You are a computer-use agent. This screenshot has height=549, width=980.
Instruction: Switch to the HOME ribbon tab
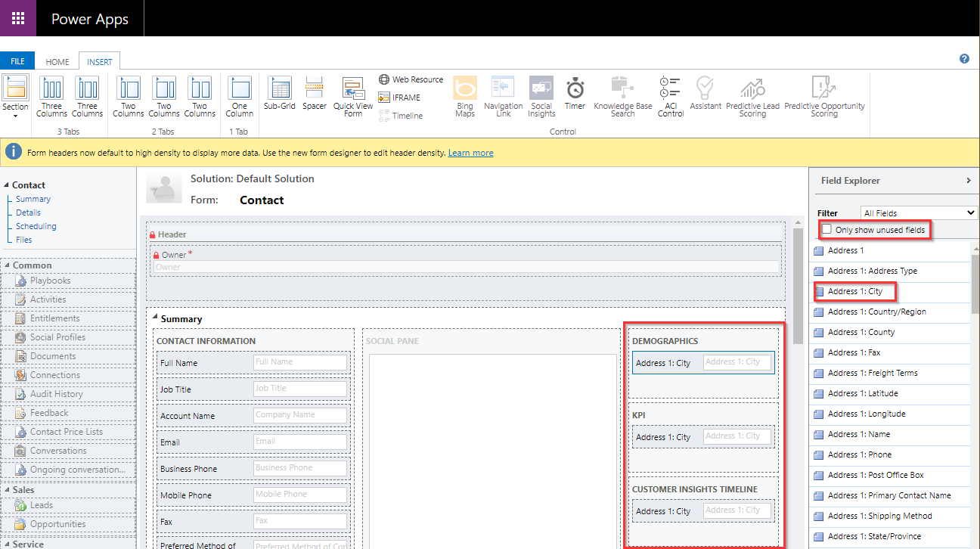tap(57, 61)
